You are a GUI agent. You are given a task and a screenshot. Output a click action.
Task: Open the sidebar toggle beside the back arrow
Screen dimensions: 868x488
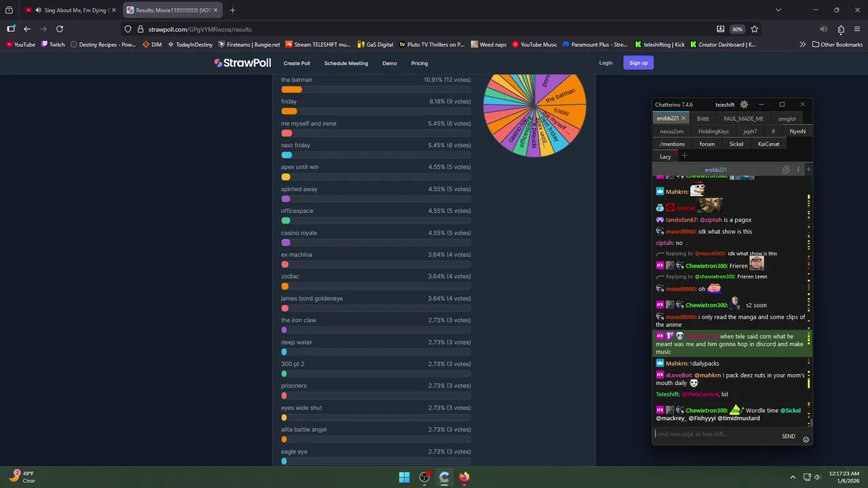pyautogui.click(x=11, y=29)
